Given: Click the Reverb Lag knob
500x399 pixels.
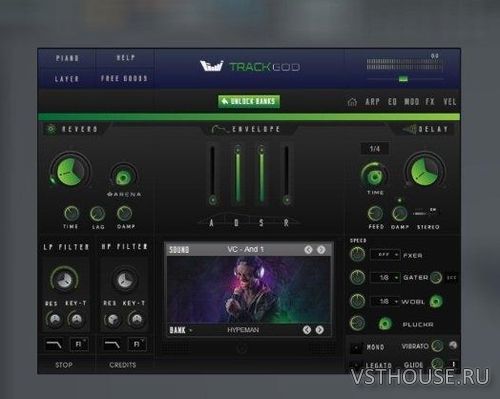Looking at the screenshot, I should coord(98,214).
